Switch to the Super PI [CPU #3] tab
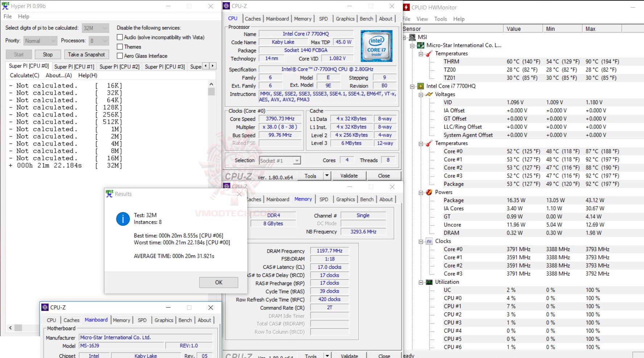This screenshot has width=644, height=358. [165, 67]
